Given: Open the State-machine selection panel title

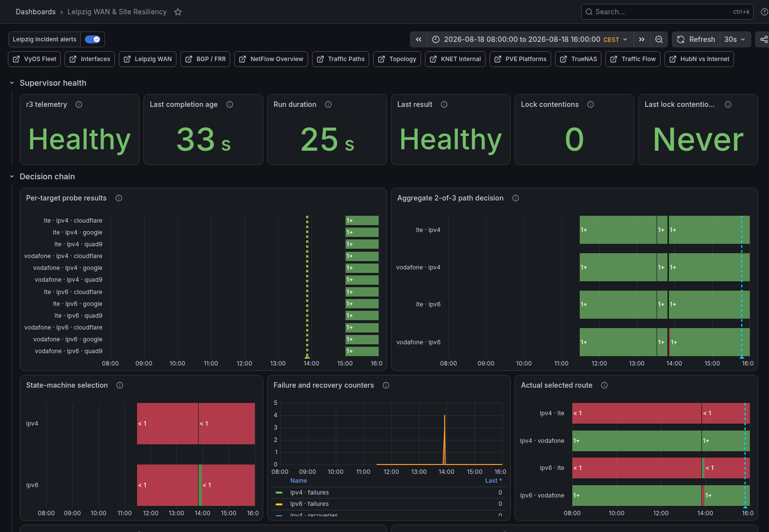Looking at the screenshot, I should (x=67, y=385).
